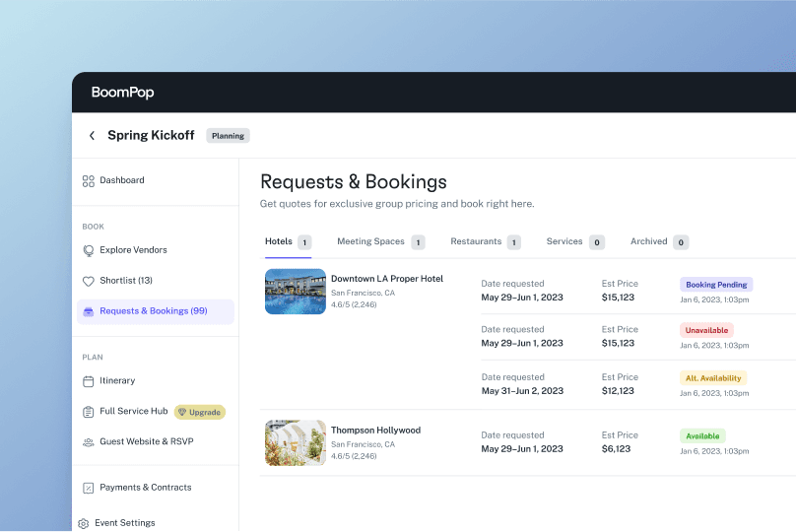The height and width of the screenshot is (532, 796).
Task: Click the $15,123 price in Booking Pending row
Action: (x=618, y=298)
